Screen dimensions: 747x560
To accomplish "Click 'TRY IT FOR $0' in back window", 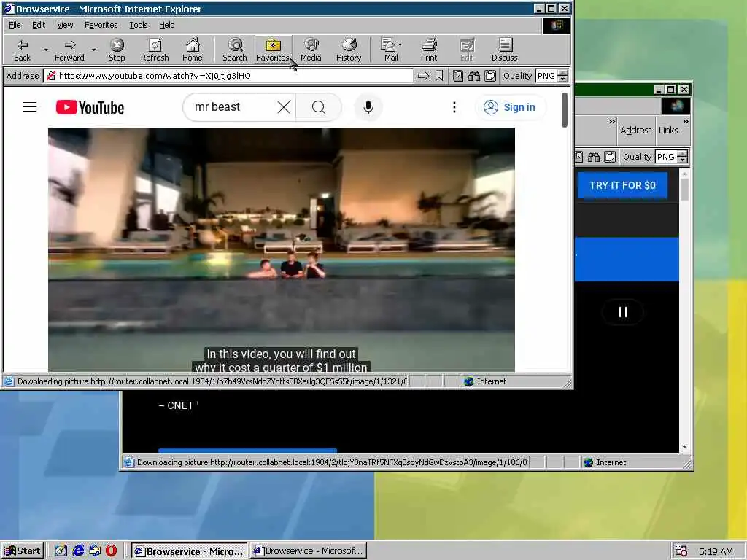I will 622,185.
